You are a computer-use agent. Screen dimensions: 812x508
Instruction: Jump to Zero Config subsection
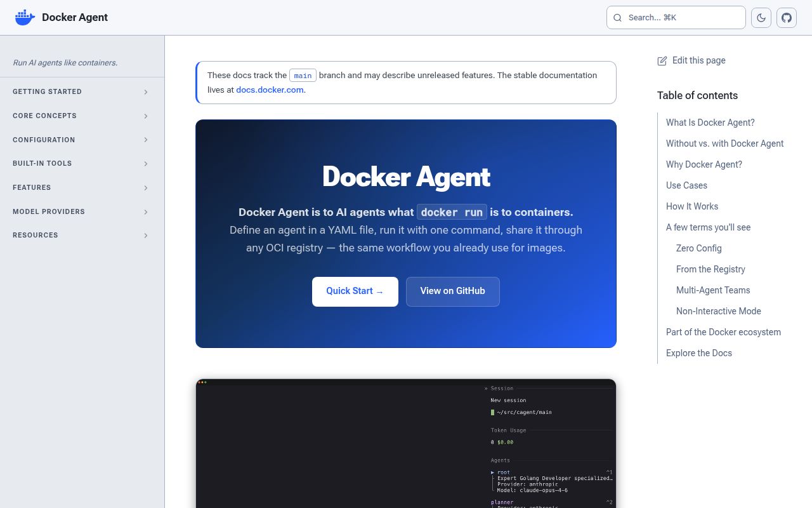pos(699,248)
